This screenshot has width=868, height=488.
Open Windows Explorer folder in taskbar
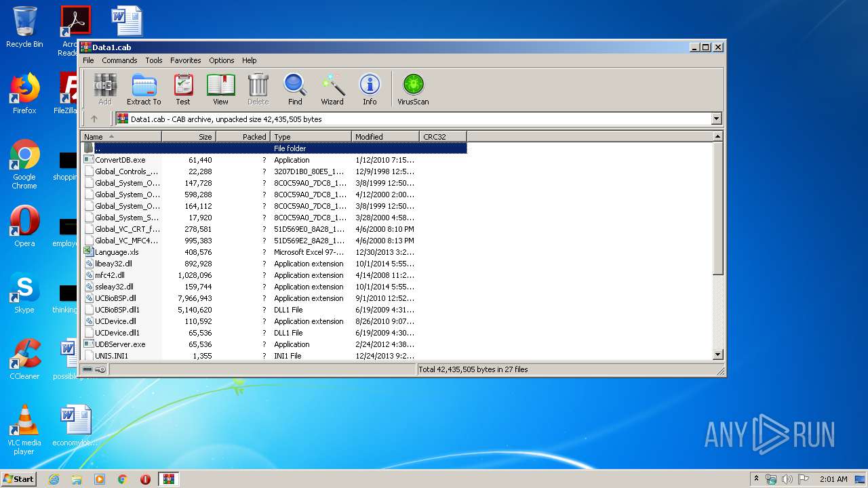[x=77, y=479]
